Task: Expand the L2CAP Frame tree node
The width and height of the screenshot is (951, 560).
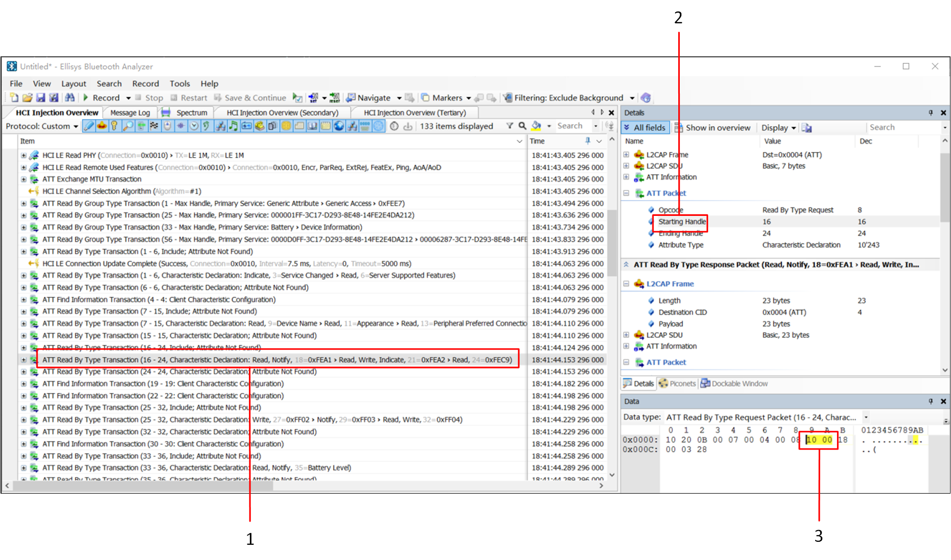Action: [x=626, y=155]
